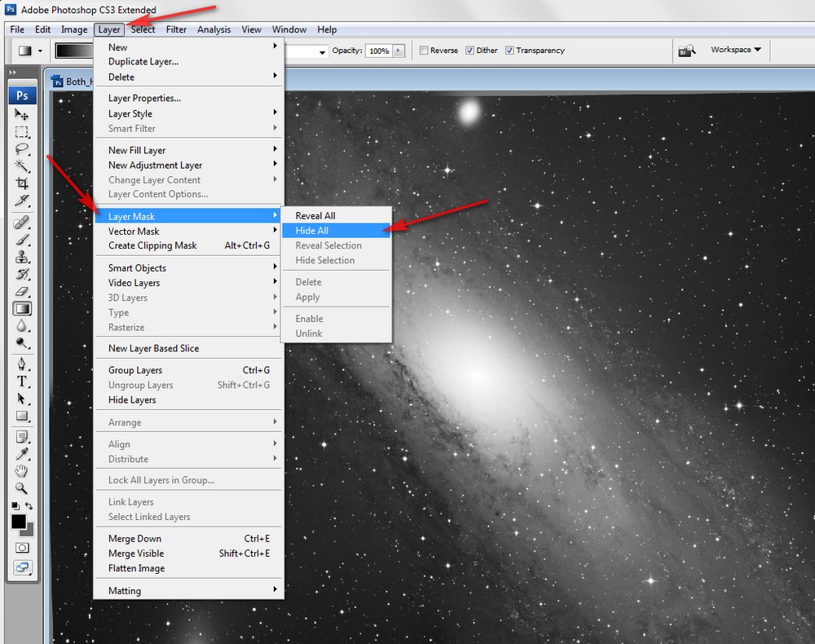
Task: Open the Filter menu
Action: tap(176, 29)
